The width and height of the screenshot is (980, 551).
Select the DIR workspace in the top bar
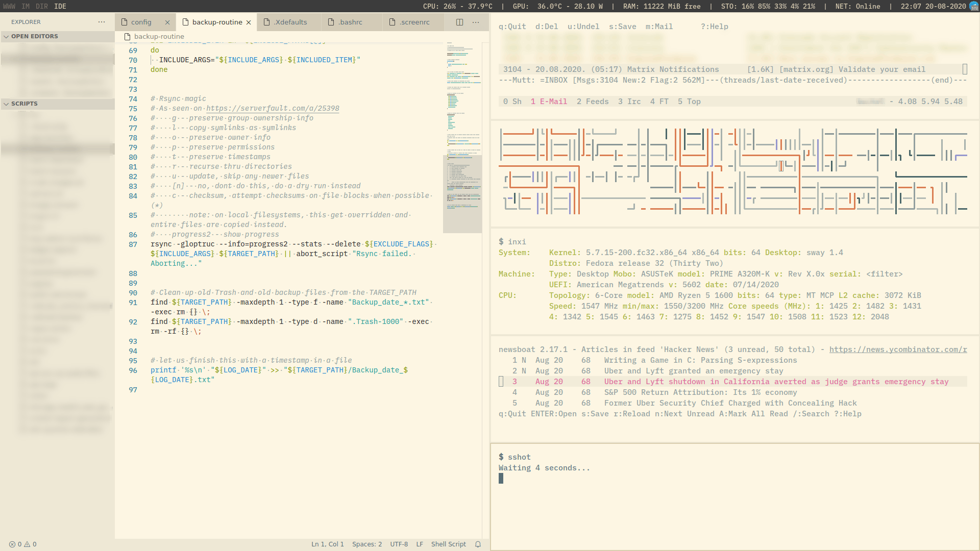[x=42, y=6]
